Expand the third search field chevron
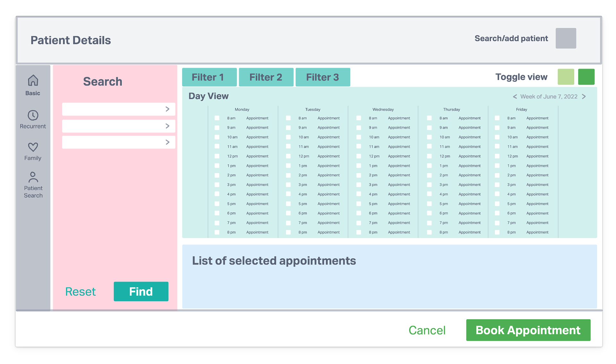This screenshot has height=364, width=616. point(167,142)
